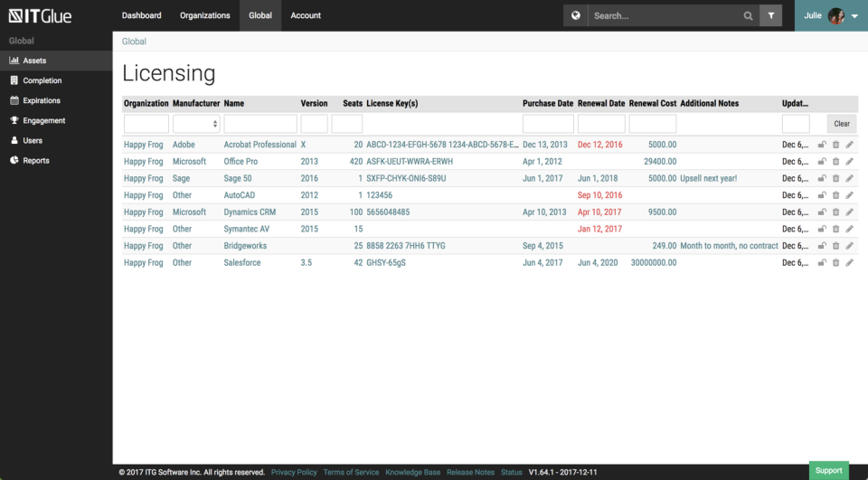This screenshot has height=480, width=868.
Task: Click the Version filter field
Action: (314, 124)
